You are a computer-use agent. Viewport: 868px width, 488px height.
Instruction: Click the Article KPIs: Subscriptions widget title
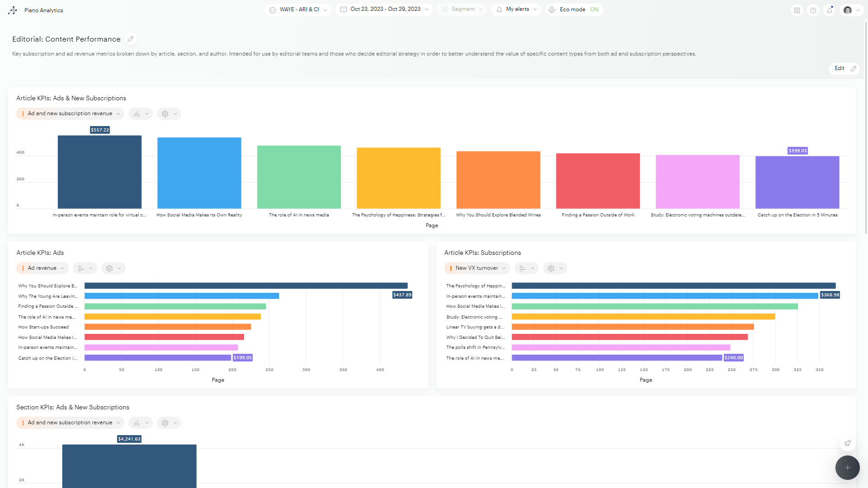click(482, 253)
